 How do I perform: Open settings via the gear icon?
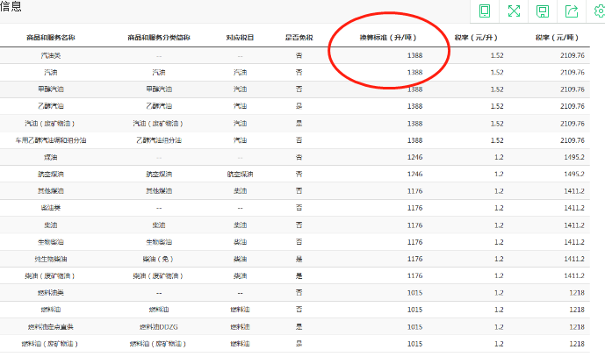(x=599, y=11)
